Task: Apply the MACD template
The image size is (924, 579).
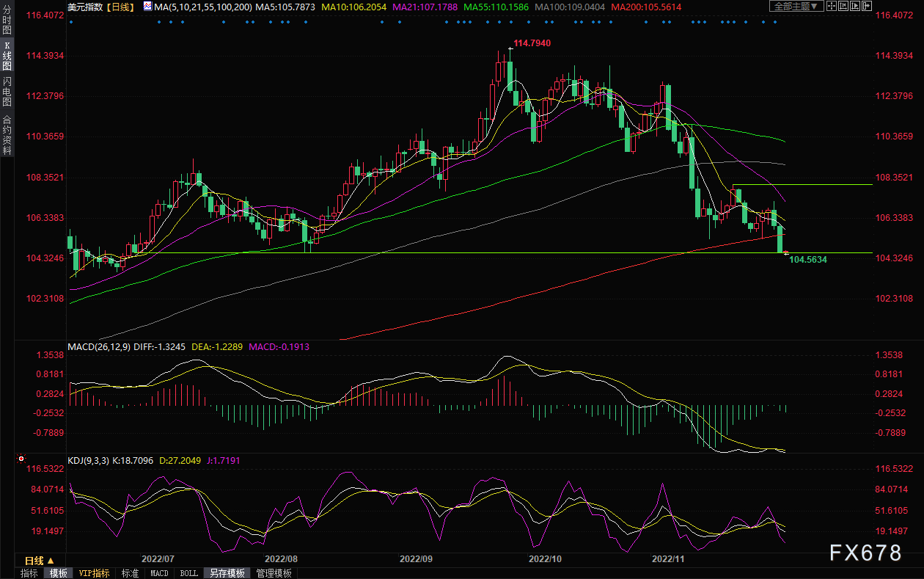Action: [x=159, y=573]
